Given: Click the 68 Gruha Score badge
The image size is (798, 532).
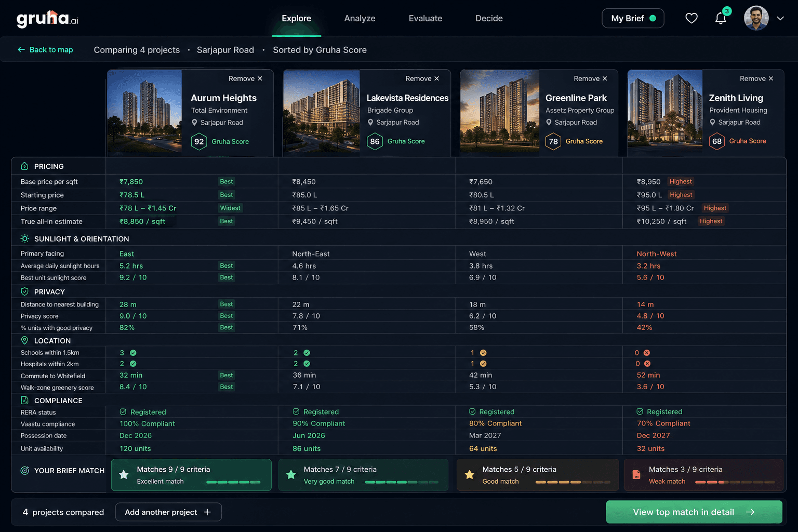Looking at the screenshot, I should click(x=717, y=141).
